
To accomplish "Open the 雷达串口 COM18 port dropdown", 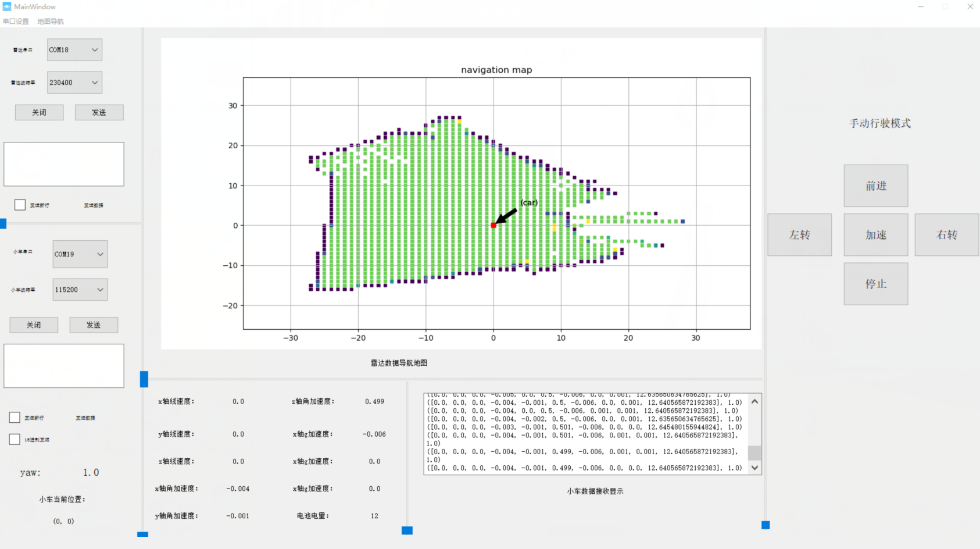I will pyautogui.click(x=74, y=49).
